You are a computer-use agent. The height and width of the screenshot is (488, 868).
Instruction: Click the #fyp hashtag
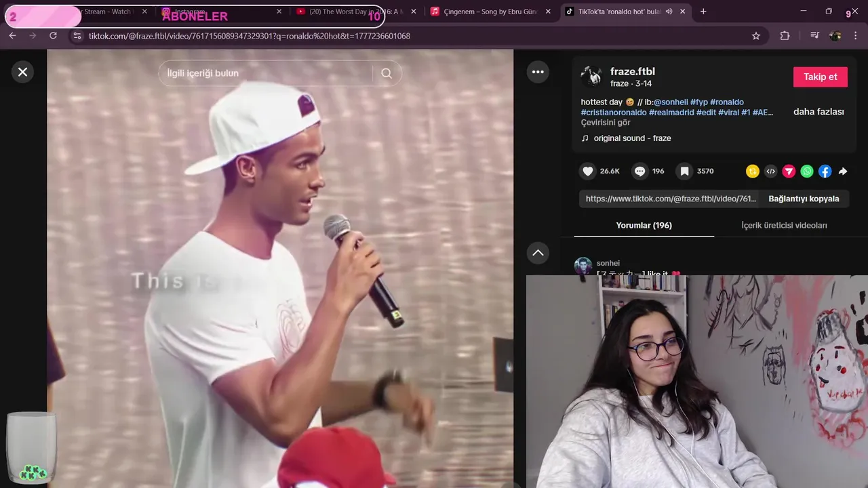[699, 102]
